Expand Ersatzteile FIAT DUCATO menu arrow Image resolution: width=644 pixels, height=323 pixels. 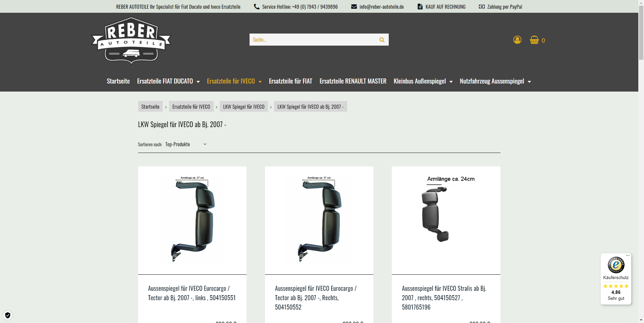pyautogui.click(x=198, y=82)
